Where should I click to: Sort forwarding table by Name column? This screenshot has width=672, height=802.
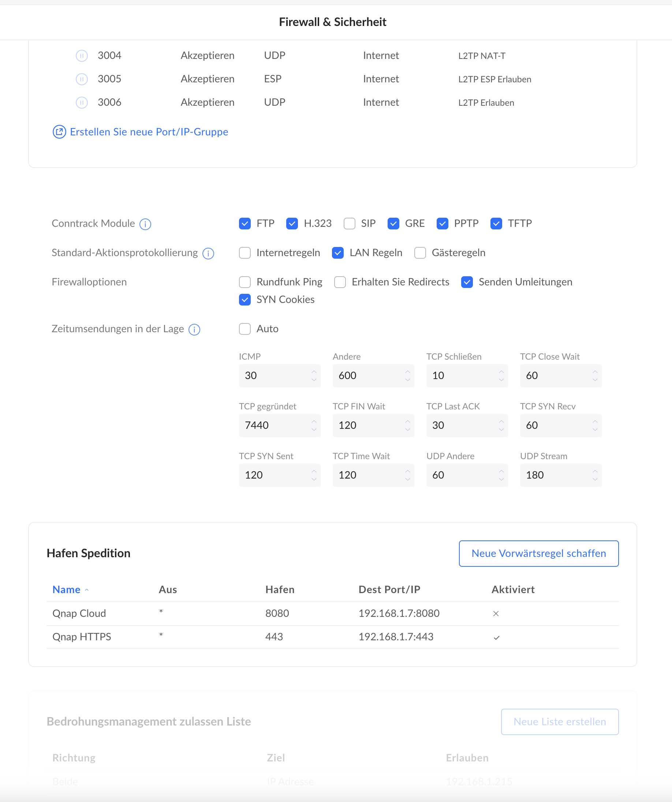[x=67, y=590]
